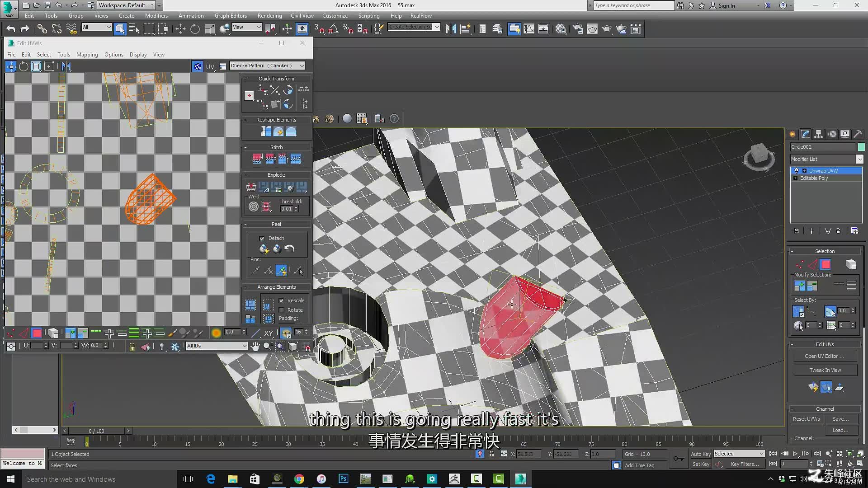Click Mirror Horizontal in Edit UVWs toolbar
Viewport: 868px width, 488px height.
[x=66, y=66]
